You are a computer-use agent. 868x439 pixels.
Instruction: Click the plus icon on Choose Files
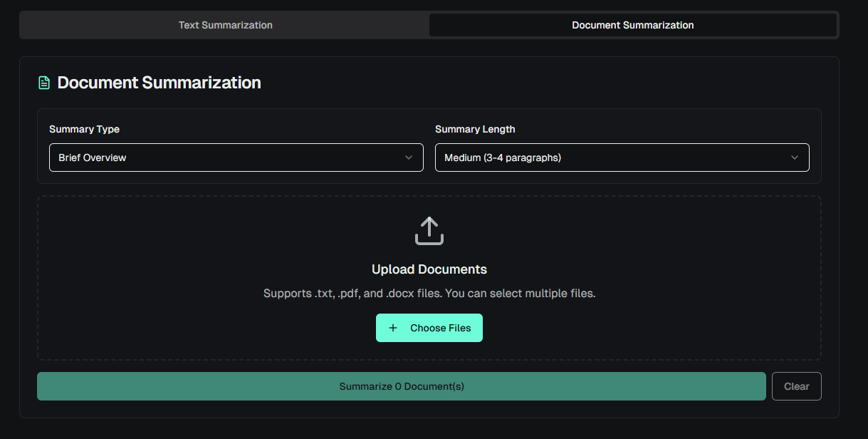click(x=393, y=328)
